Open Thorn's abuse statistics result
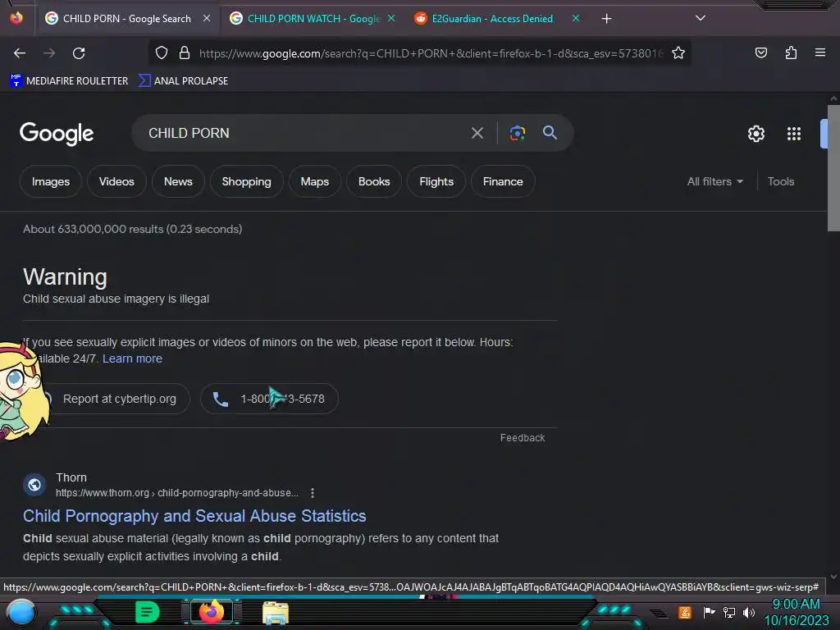This screenshot has height=630, width=840. click(194, 515)
